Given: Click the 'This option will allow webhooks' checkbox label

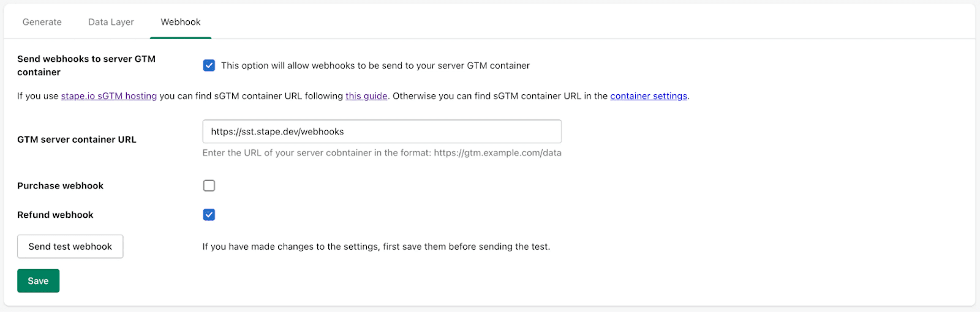Looking at the screenshot, I should click(x=375, y=65).
